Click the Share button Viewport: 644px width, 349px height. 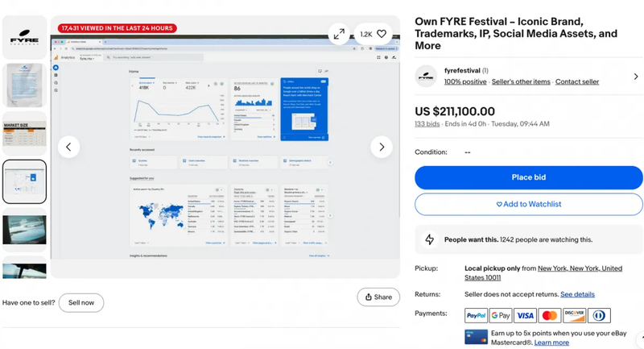coord(378,297)
